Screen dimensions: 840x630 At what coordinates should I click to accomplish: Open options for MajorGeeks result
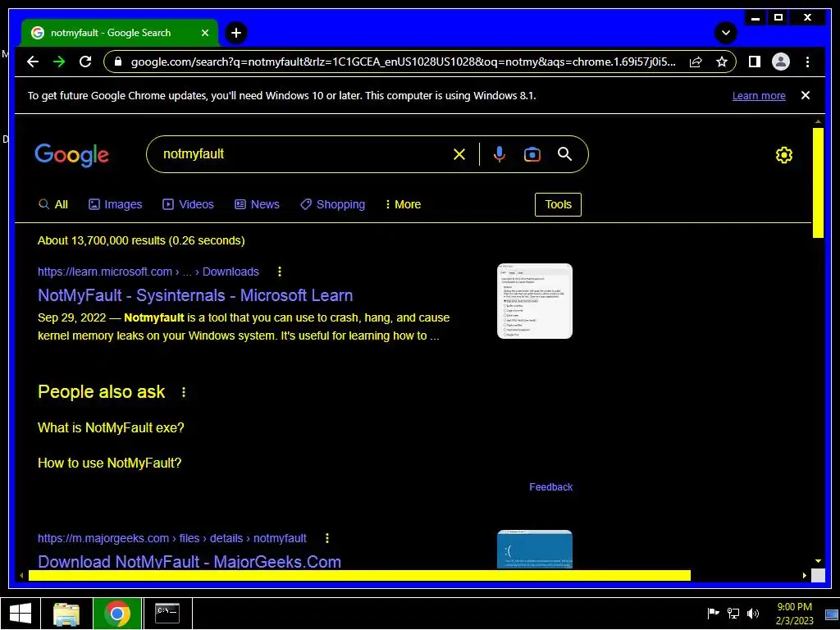[327, 538]
